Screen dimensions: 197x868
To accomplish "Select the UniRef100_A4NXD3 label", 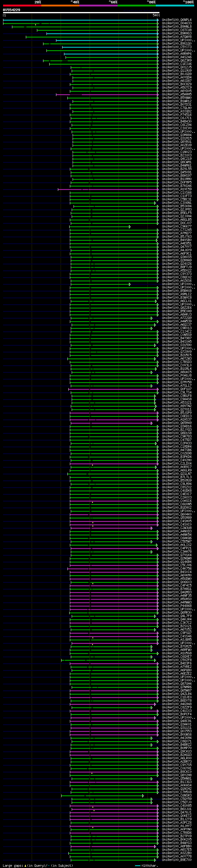I will click(176, 531).
